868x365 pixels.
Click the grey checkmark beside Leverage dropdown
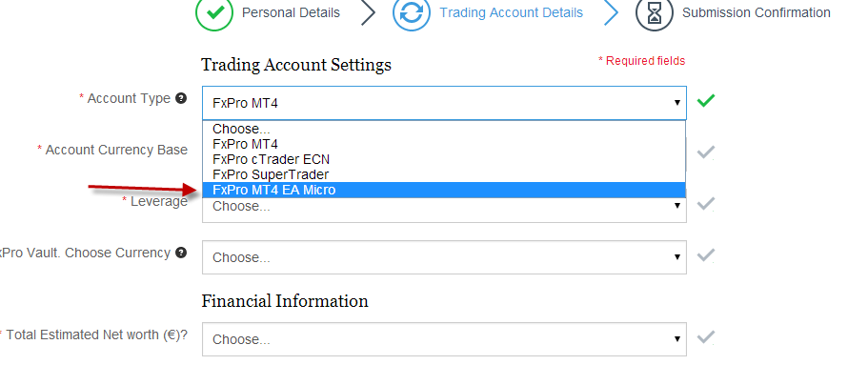click(706, 204)
